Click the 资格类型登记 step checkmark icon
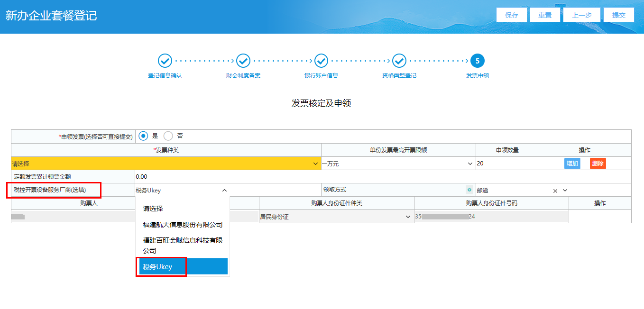 (x=399, y=61)
